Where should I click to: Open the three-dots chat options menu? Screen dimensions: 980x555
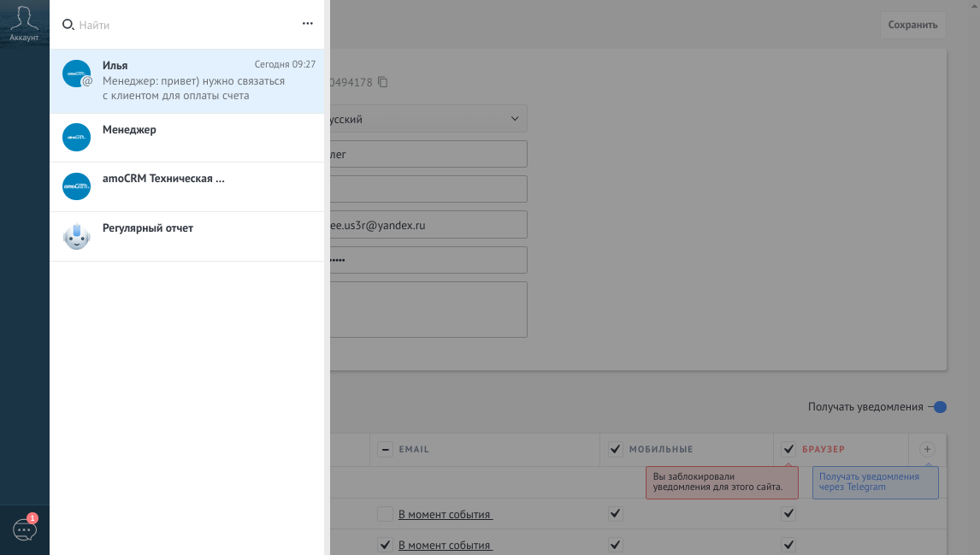tap(308, 24)
